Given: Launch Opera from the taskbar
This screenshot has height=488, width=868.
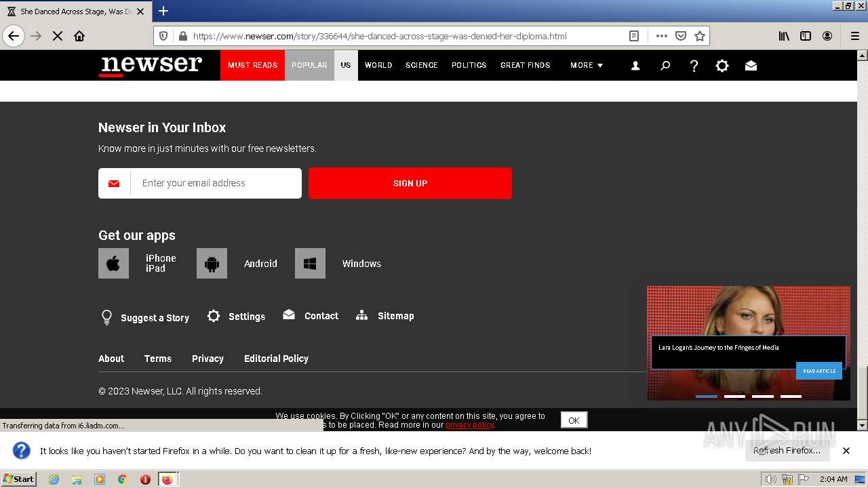Looking at the screenshot, I should coord(145,479).
